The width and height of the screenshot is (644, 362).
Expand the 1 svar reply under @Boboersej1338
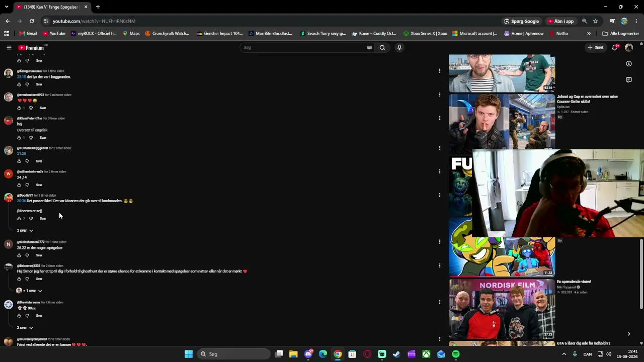tap(29, 291)
